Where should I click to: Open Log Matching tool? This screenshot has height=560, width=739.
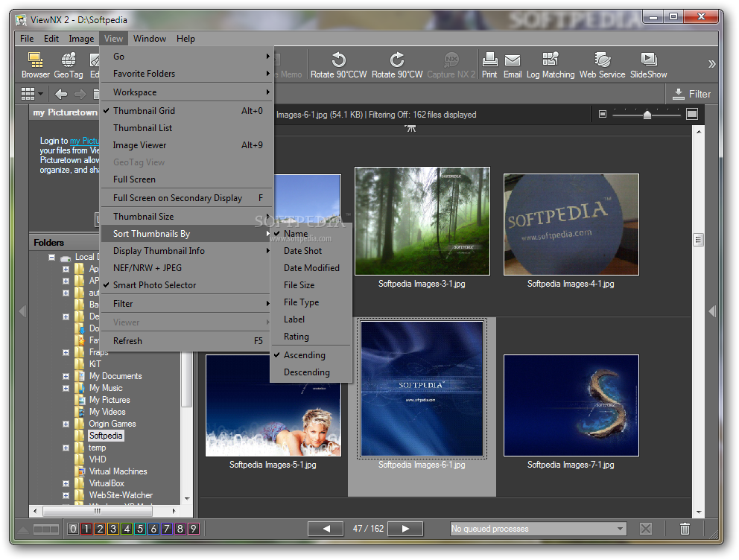(x=551, y=65)
